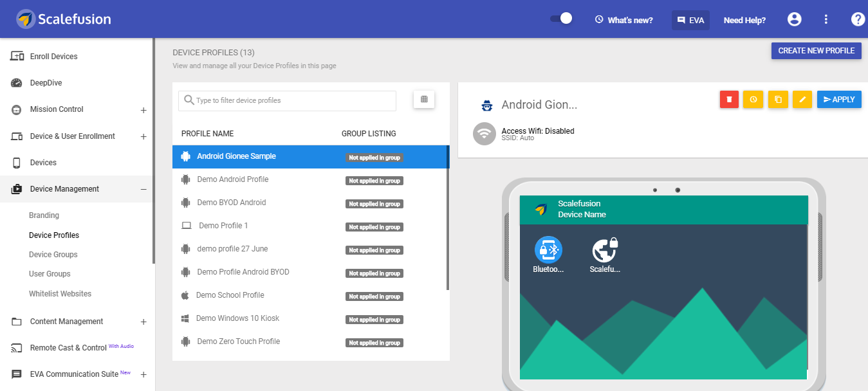868x391 pixels.
Task: Click the Android Gion... profile title
Action: coord(539,105)
